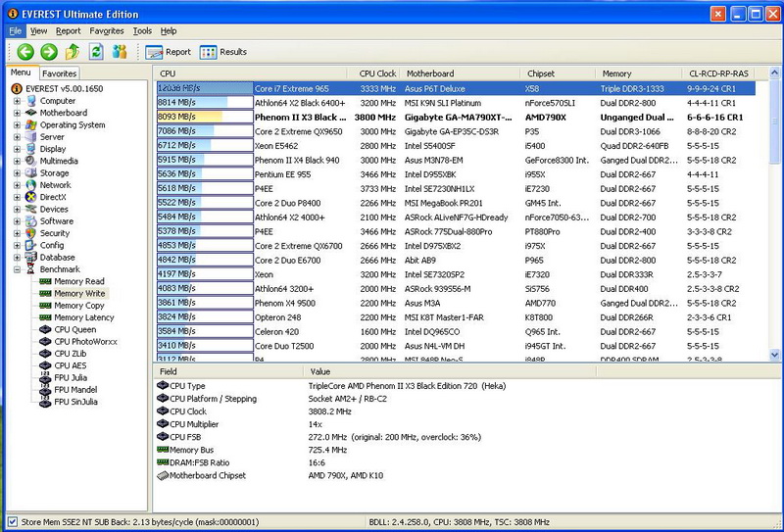Select the Memory Read RAM icon
This screenshot has height=532, width=784.
click(x=45, y=281)
